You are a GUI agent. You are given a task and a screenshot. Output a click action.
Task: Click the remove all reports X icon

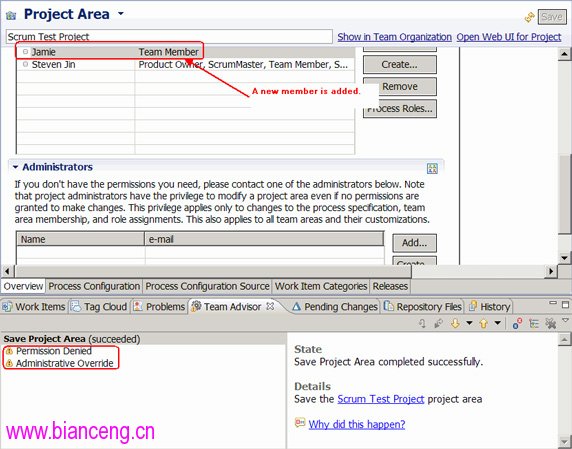[550, 323]
